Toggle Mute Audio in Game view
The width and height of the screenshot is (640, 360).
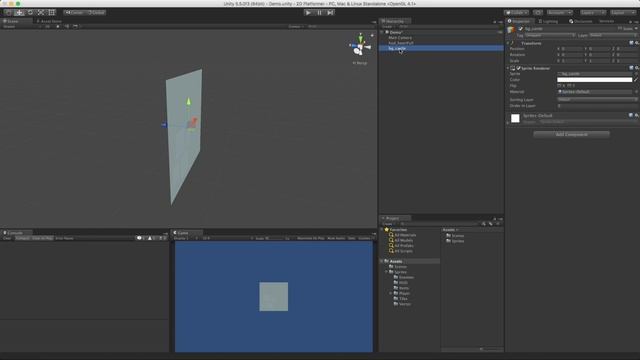(336, 238)
